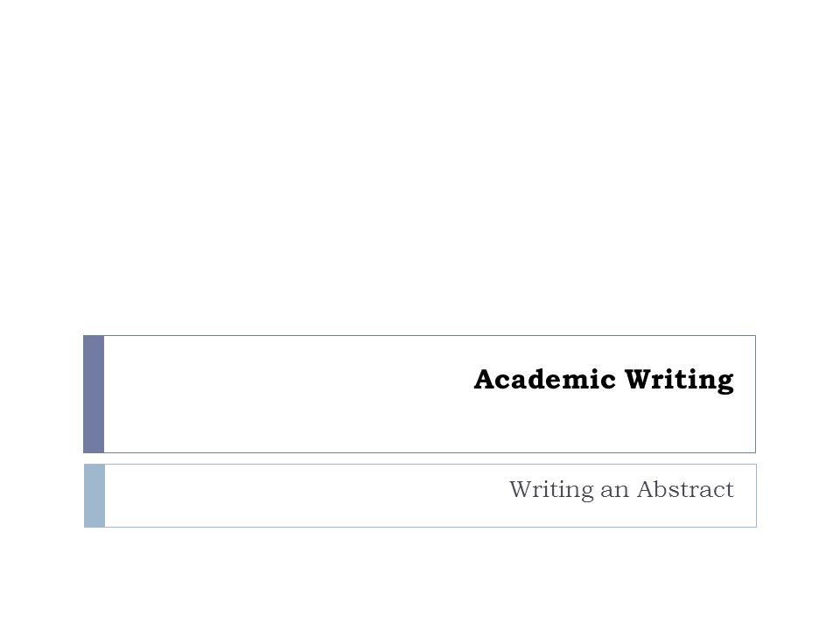Screen dimensions: 840x630
Task: Click empty space inside the subtitle box
Action: click(300, 495)
